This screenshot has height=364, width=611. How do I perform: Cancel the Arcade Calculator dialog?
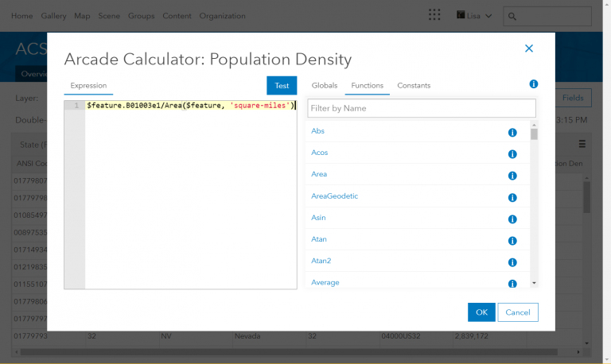tap(518, 312)
